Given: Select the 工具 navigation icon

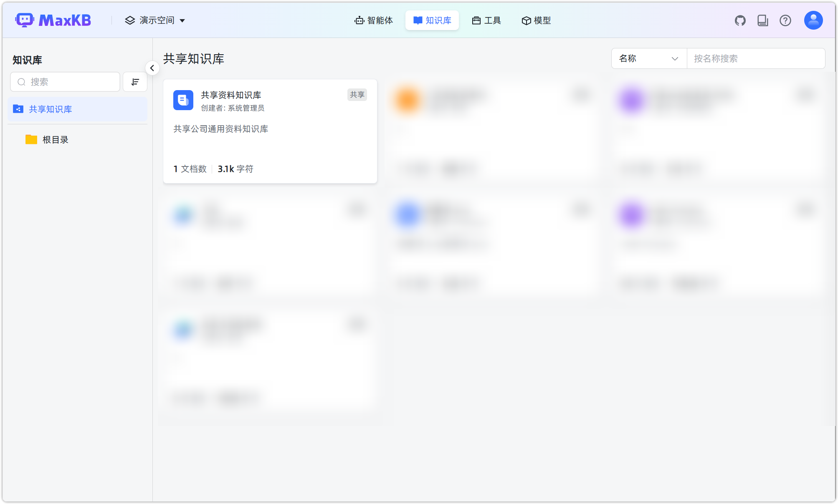Looking at the screenshot, I should click(x=476, y=20).
